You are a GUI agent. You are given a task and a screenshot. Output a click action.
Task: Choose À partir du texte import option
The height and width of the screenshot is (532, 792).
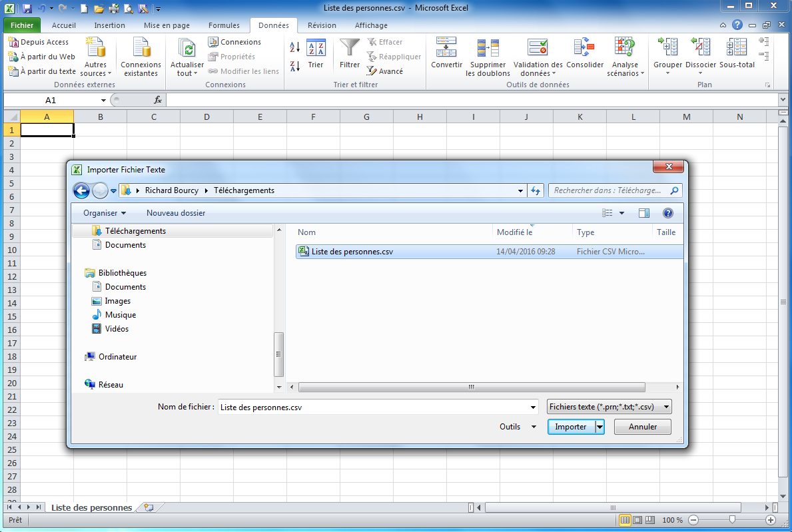(x=42, y=71)
